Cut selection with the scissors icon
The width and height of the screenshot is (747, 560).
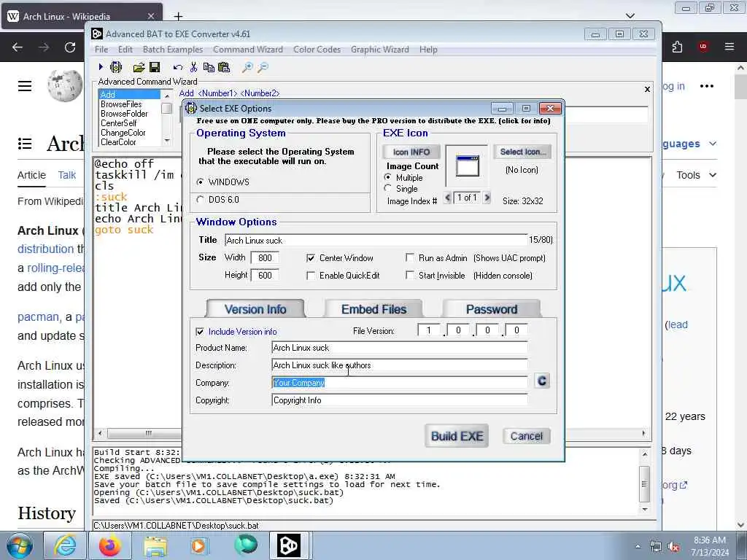[193, 67]
